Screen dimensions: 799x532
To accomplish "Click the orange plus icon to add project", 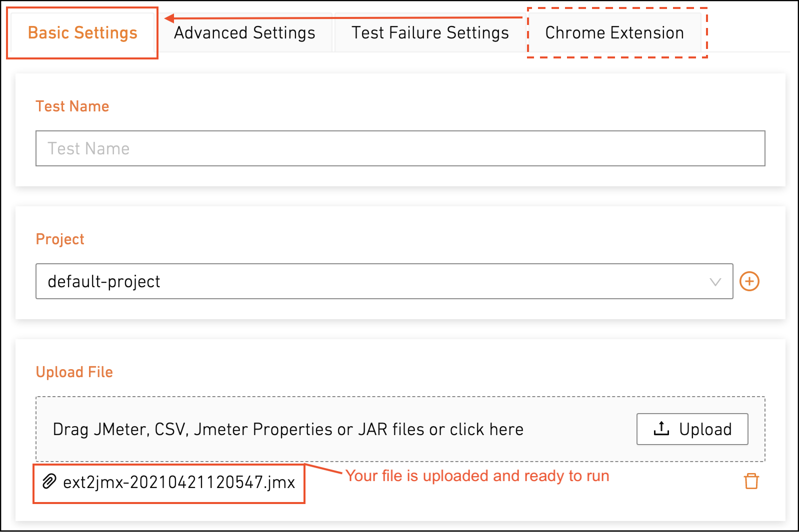I will point(749,281).
